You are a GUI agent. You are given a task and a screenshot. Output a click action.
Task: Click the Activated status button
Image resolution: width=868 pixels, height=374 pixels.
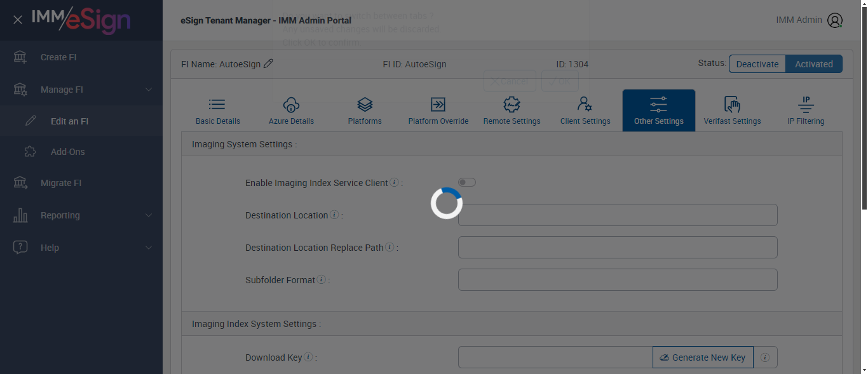point(814,64)
